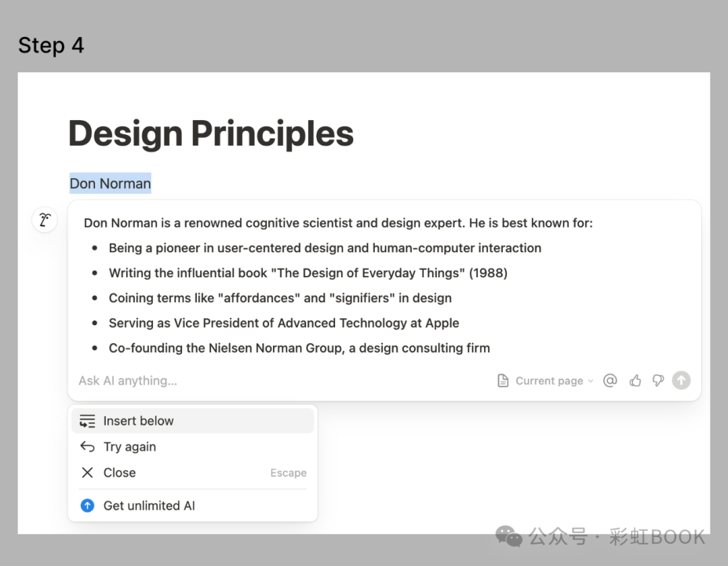Click the Design Principles page title
This screenshot has width=728, height=566.
click(x=211, y=133)
